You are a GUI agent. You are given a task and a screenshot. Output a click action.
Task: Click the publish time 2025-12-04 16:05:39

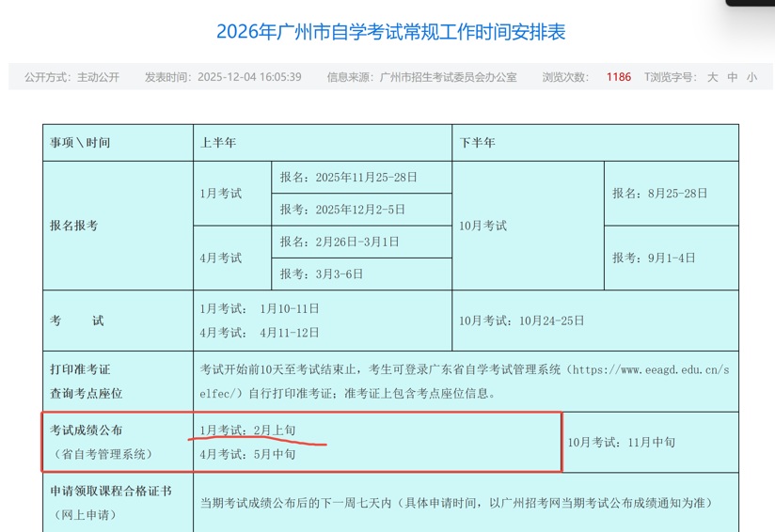coord(249,77)
